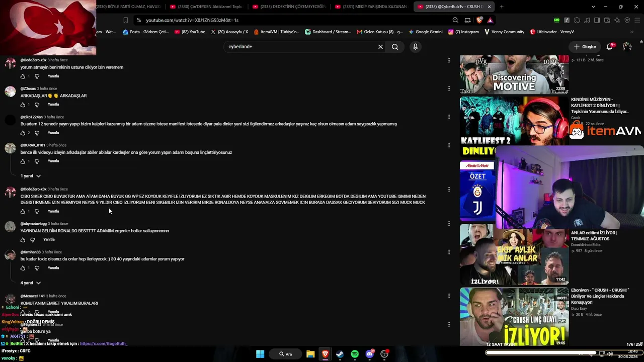Open the Discovering MOTIVE video thumbnail
The height and width of the screenshot is (362, 644).
click(x=514, y=75)
